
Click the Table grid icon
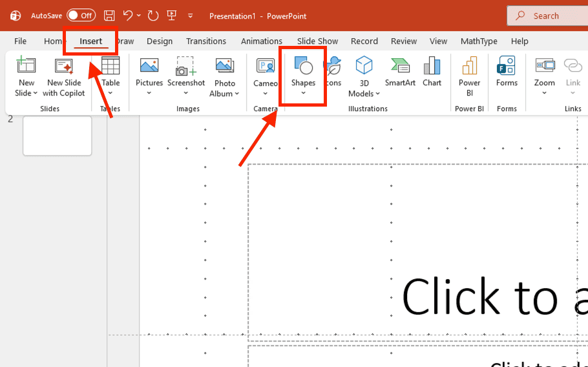[x=110, y=66]
